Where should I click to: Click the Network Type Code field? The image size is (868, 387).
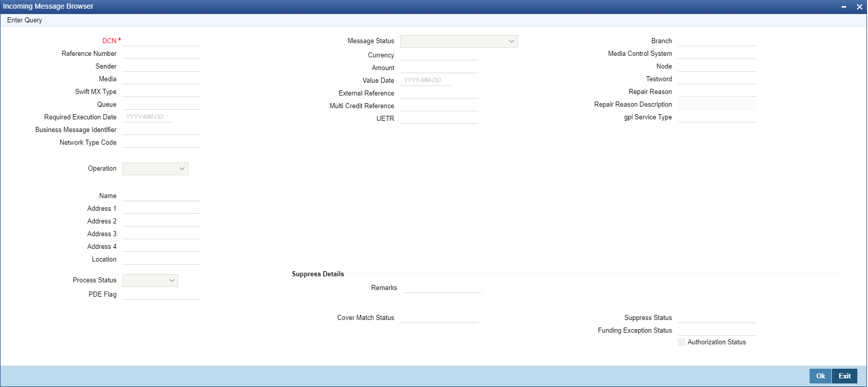tap(162, 143)
